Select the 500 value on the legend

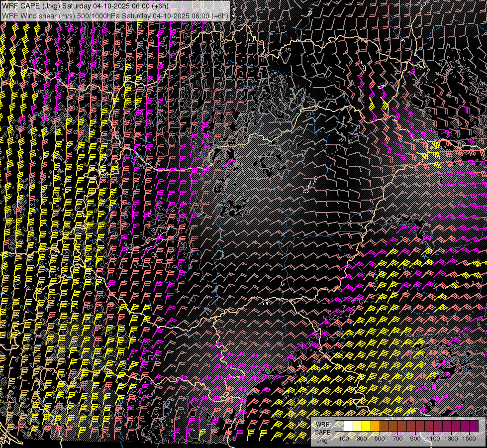click(x=380, y=439)
